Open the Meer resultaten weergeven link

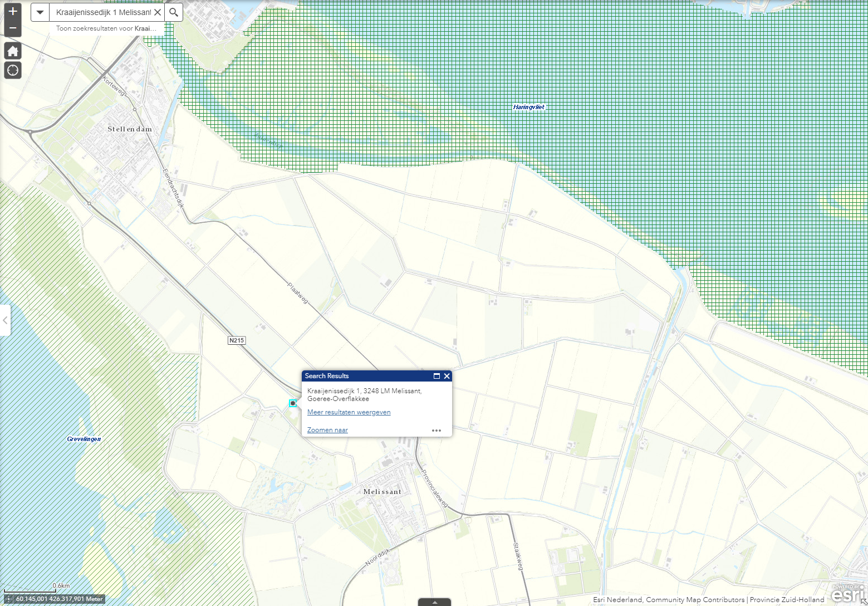(x=349, y=412)
